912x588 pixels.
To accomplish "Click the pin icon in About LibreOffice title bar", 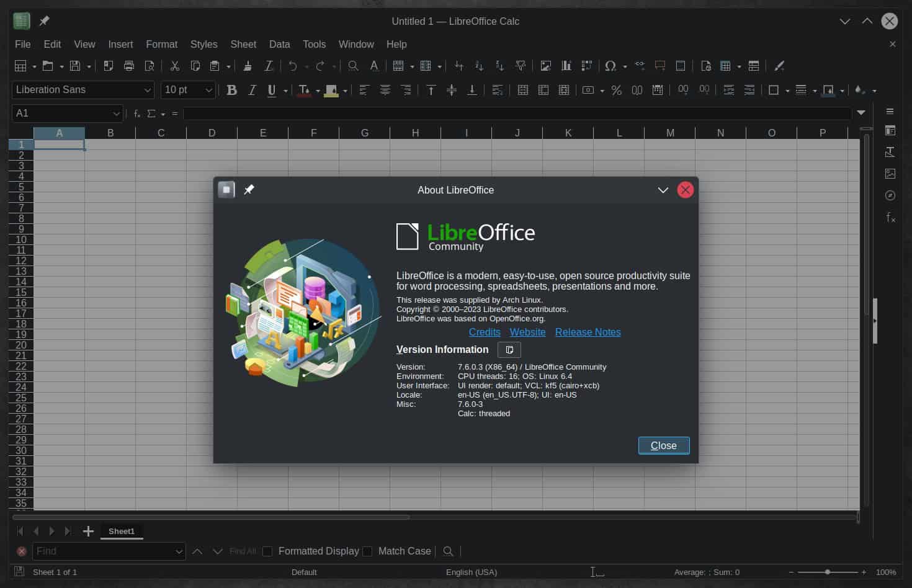I will 249,190.
